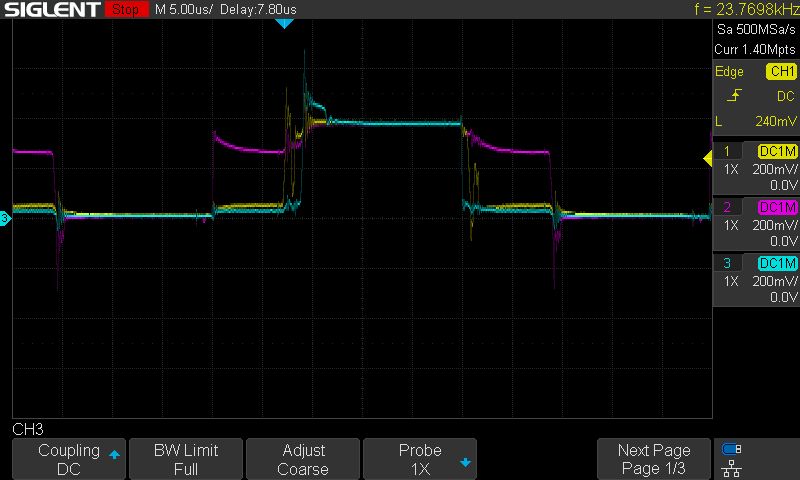
Task: Click the Delay:7.80us readout
Action: coord(258,9)
